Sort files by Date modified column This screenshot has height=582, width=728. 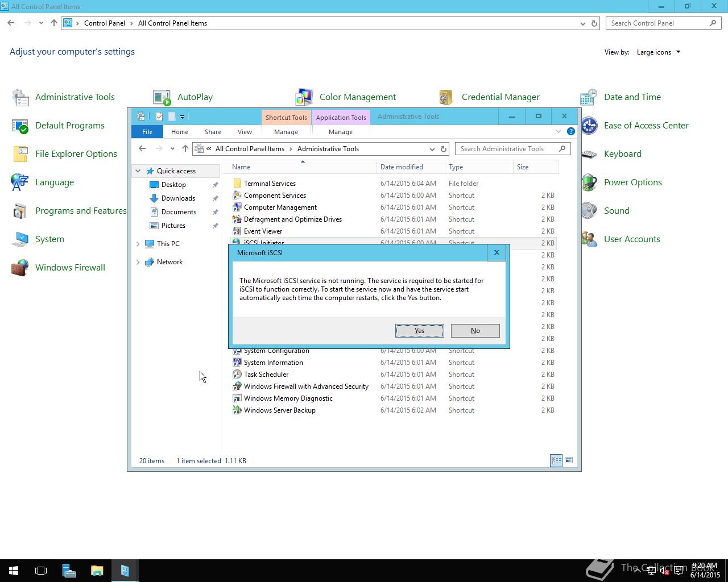410,167
